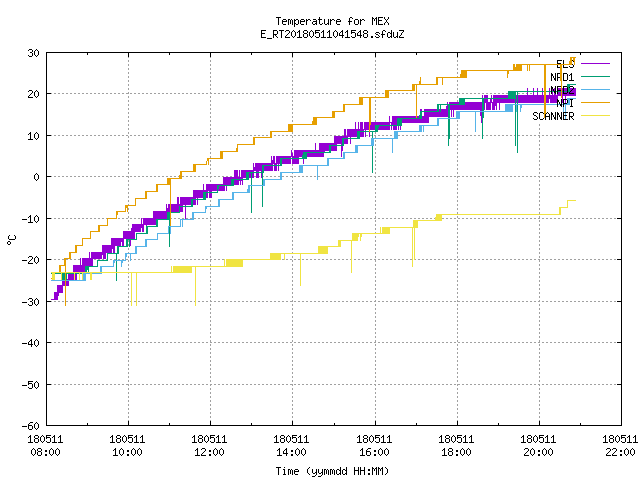Click the °C y-axis unit label

tap(11, 240)
